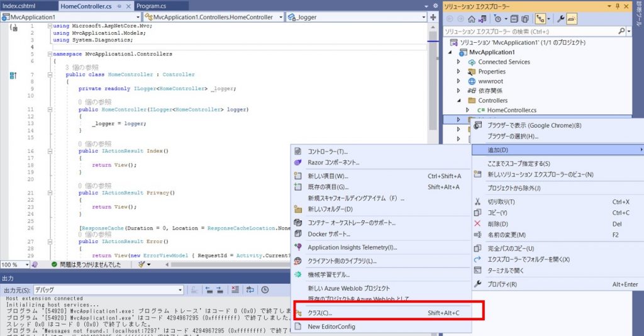This screenshot has width=644, height=336.
Task: Open pending changes filter clock icon
Action: [x=497, y=19]
